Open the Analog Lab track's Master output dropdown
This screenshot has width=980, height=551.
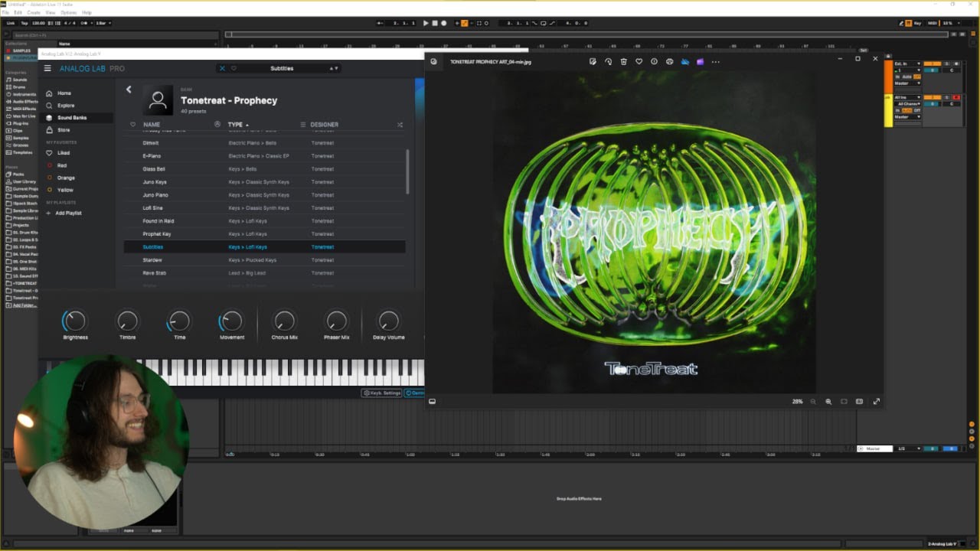click(908, 117)
